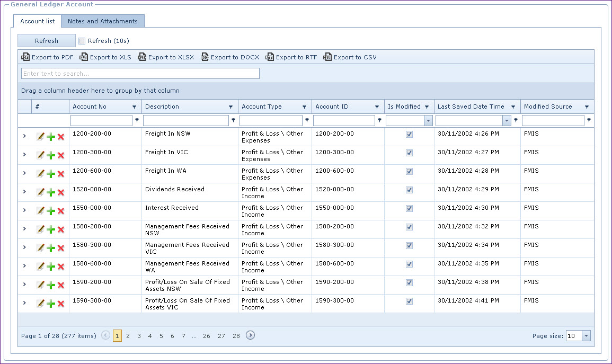Viewport: 612px width, 364px height.
Task: Open filter condition menu for Description filter row
Action: tap(233, 120)
